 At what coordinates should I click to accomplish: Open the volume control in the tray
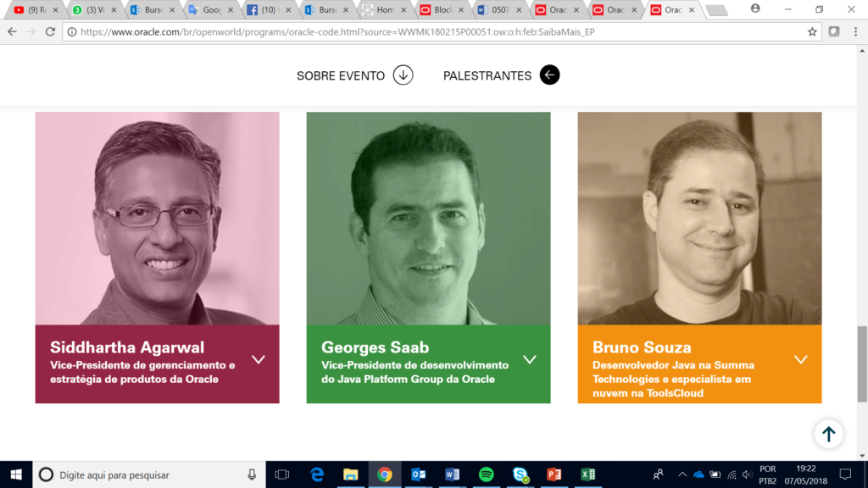747,474
